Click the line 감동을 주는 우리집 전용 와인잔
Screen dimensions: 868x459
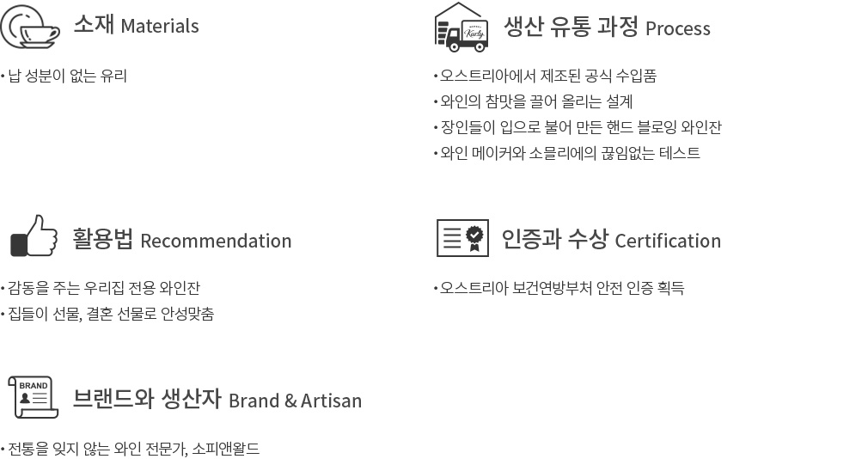coord(104,288)
